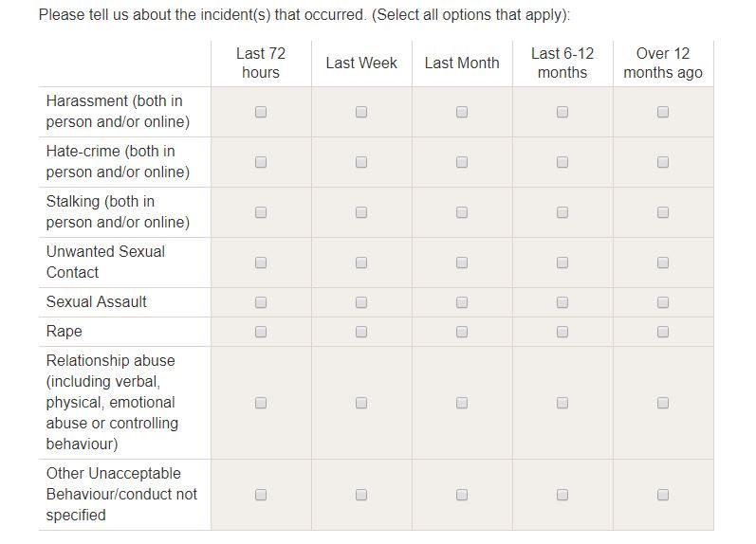Tick Relationship abuse under Over 12 months ago

coord(662,403)
